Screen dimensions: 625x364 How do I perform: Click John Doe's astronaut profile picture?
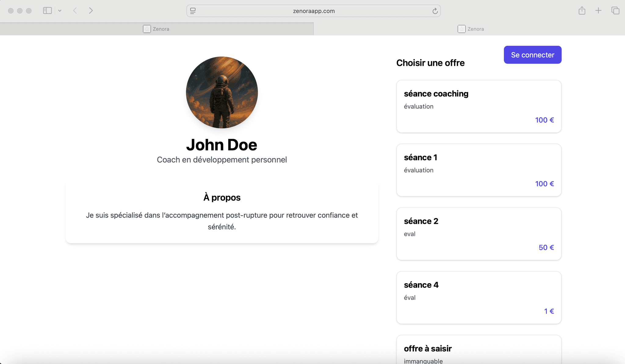[x=222, y=92]
